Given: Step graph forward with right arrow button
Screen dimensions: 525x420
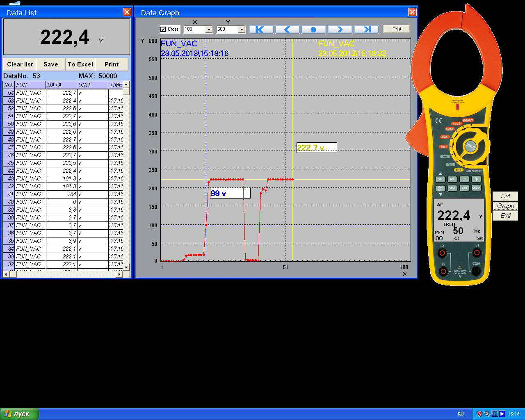Looking at the screenshot, I should coord(340,29).
